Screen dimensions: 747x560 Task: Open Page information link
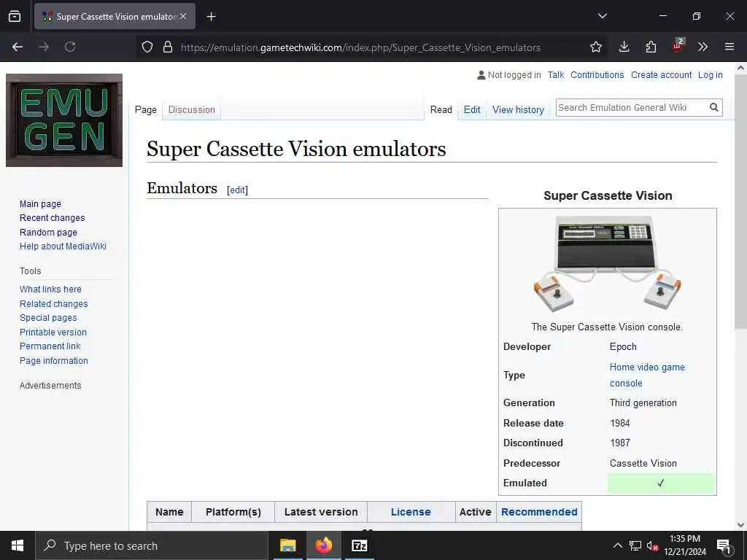point(54,360)
